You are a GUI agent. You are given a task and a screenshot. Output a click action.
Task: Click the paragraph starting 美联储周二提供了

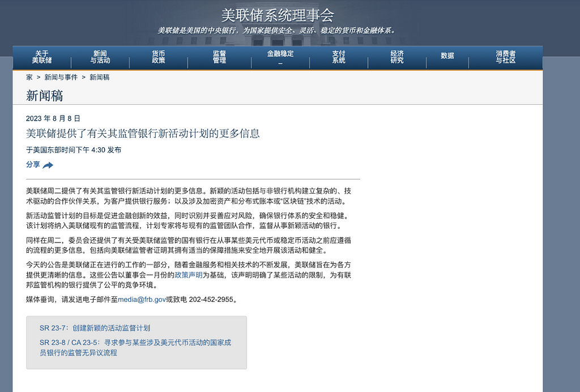tap(189, 196)
